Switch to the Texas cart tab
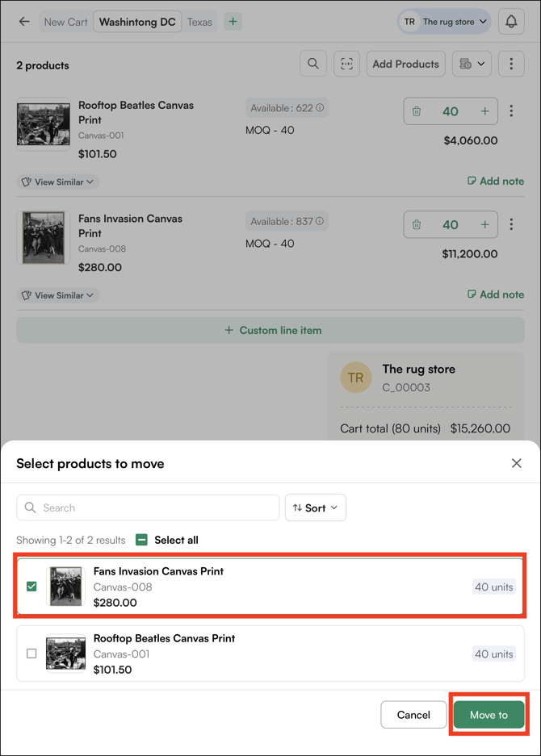Screen dimensions: 541x756 coord(199,22)
